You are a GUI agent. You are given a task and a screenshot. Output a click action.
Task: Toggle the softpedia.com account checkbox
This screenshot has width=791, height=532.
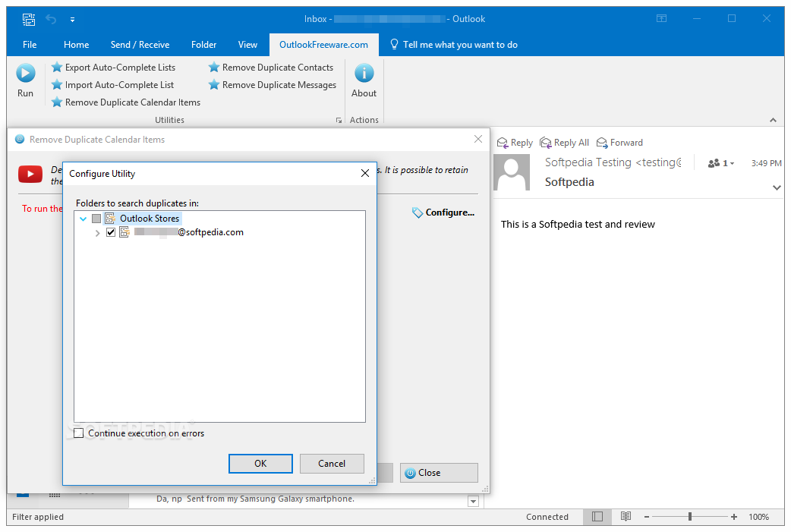point(111,232)
